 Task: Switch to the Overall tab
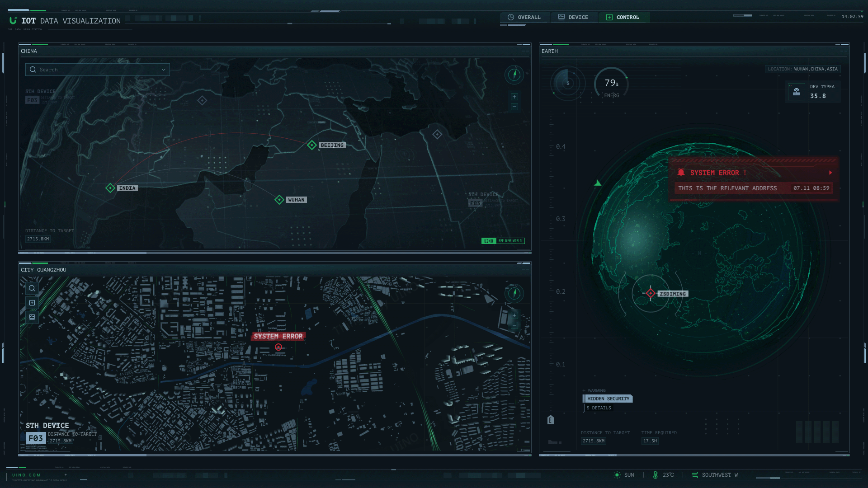[524, 17]
